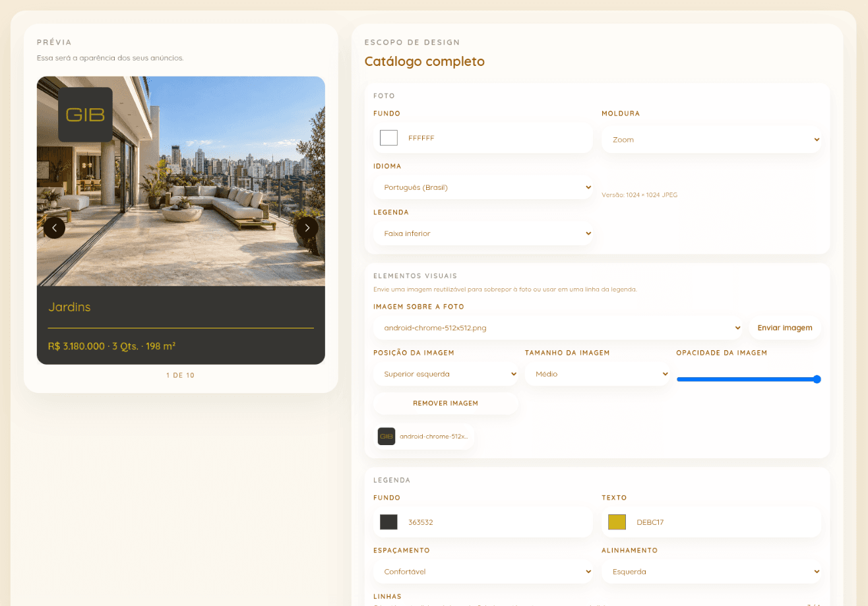868x606 pixels.
Task: Open Alinhamento Esquerda dropdown
Action: click(711, 572)
